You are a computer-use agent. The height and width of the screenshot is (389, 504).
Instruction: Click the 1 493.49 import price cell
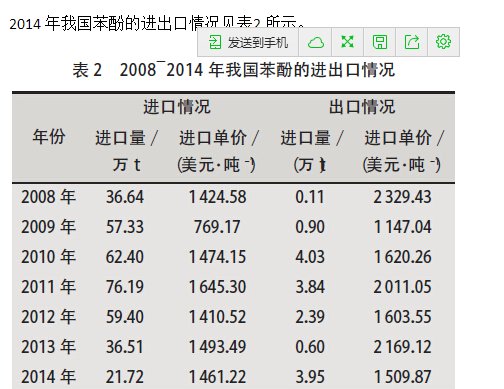pyautogui.click(x=217, y=347)
